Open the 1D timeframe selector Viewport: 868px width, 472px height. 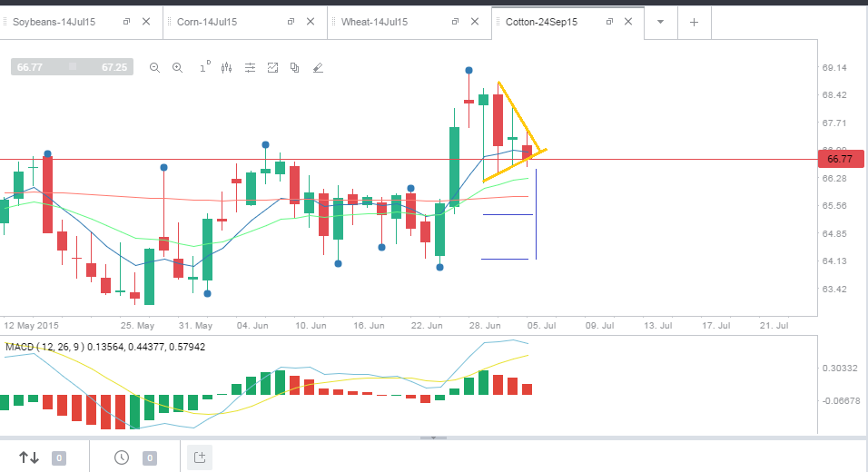pos(205,67)
